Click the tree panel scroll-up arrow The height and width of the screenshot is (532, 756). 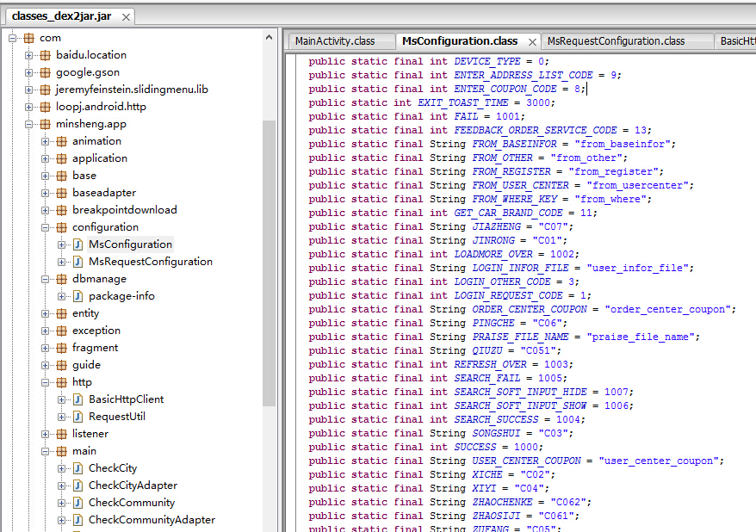pos(269,38)
